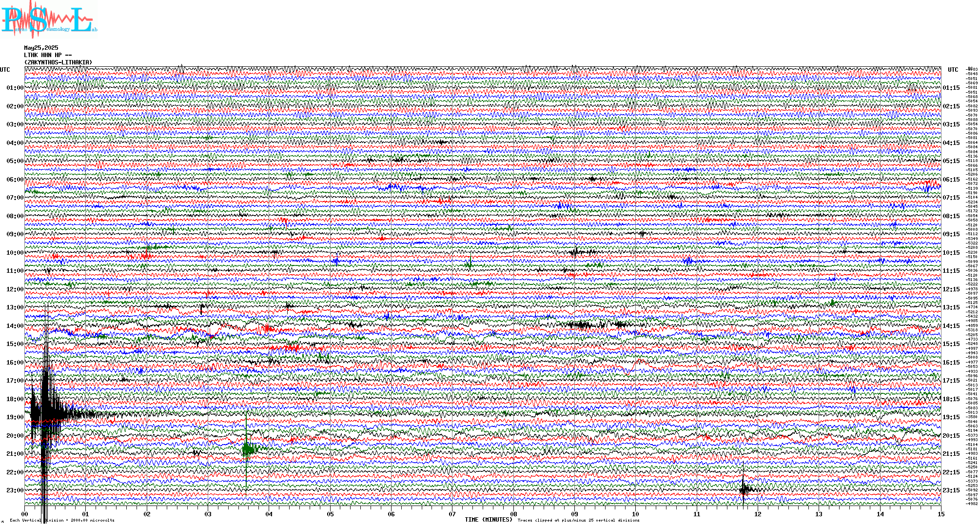The image size is (980, 527).
Task: Select the May25,2025 date text
Action: click(41, 48)
